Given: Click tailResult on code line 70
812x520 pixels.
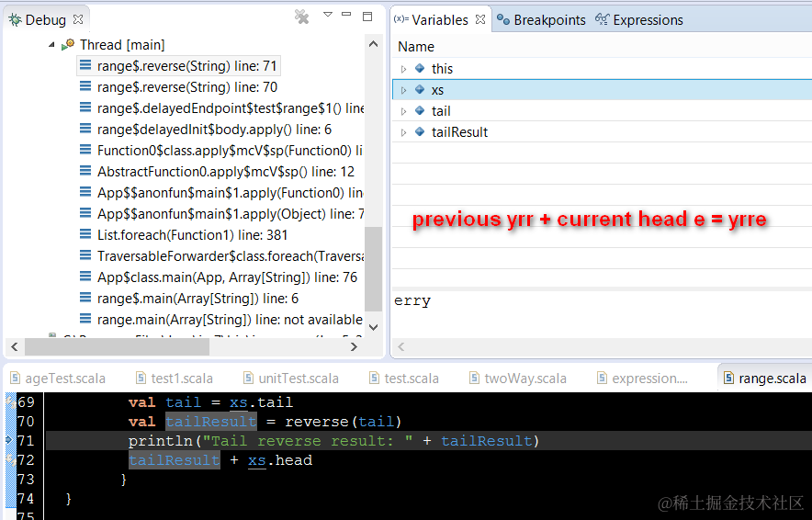Looking at the screenshot, I should (210, 422).
